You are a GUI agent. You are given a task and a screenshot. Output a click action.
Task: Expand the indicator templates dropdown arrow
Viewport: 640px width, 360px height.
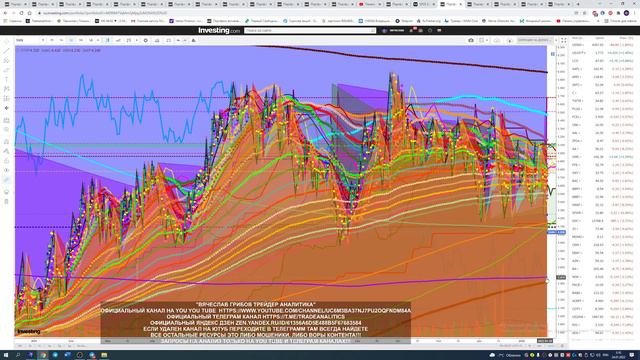click(x=136, y=40)
